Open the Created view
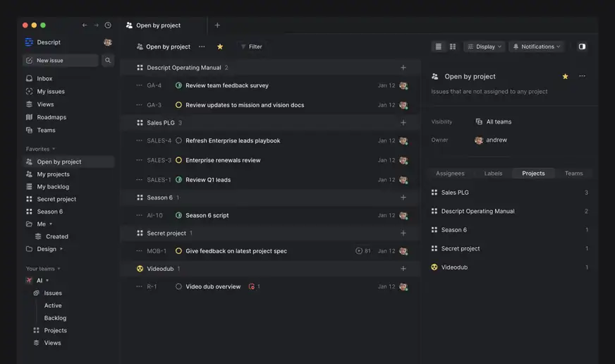 (x=51, y=236)
